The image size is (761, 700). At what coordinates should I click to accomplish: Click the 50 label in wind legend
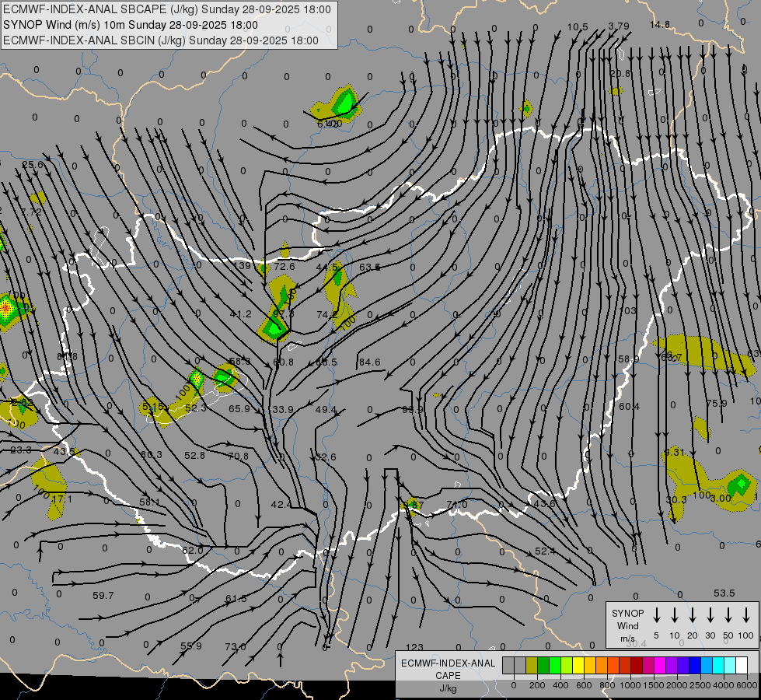click(728, 635)
